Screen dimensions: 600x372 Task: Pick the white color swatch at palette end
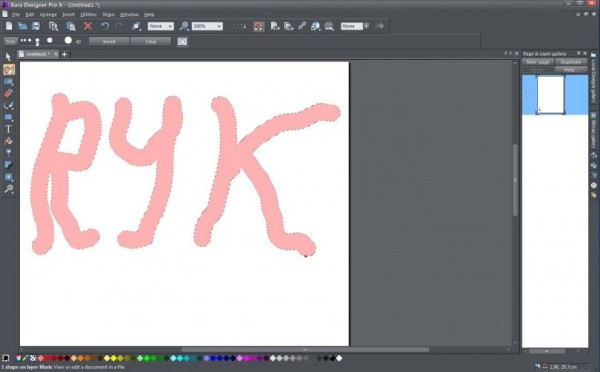point(339,358)
